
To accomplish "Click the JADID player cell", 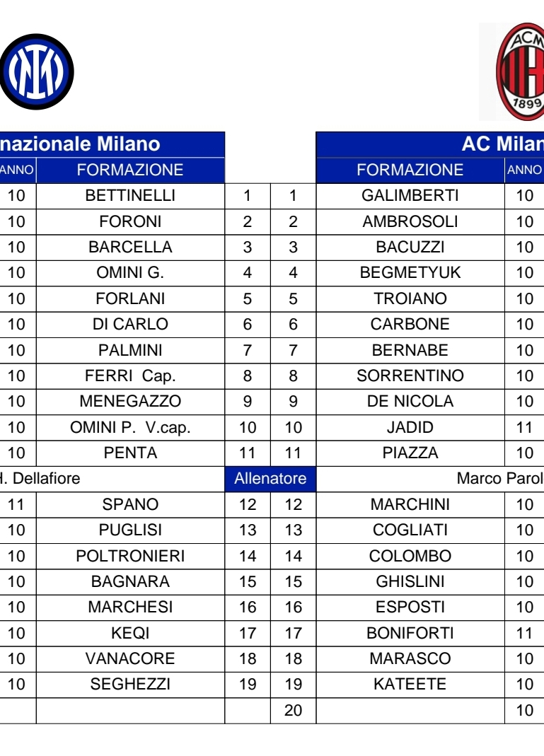I will pos(410,427).
